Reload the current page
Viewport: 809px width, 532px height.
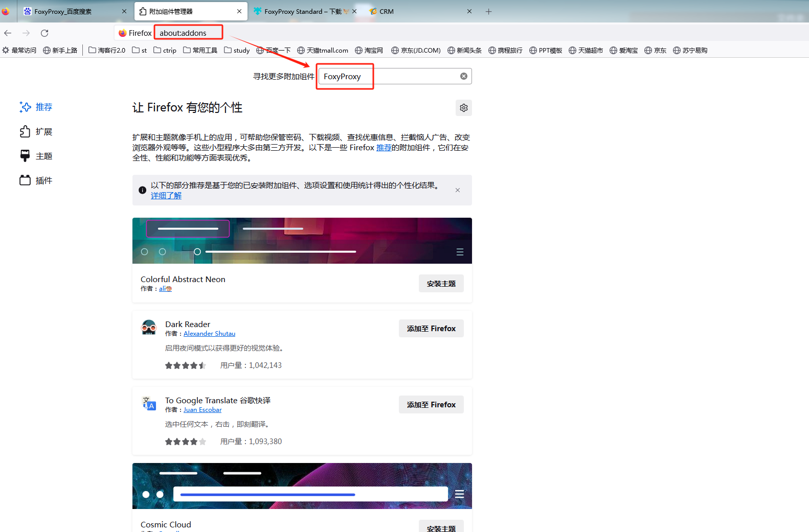point(44,33)
